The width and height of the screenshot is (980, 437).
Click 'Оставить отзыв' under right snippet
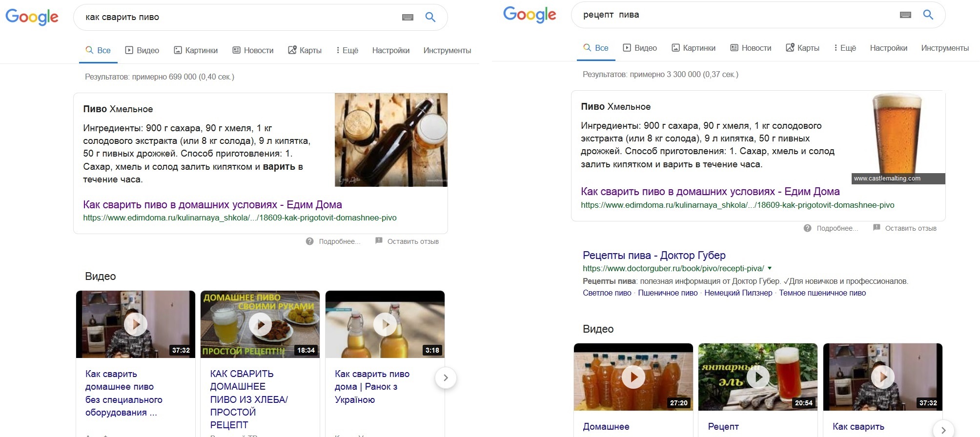pyautogui.click(x=911, y=228)
